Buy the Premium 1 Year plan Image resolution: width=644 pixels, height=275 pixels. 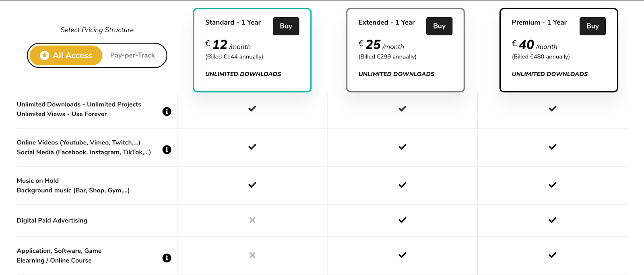pyautogui.click(x=592, y=26)
